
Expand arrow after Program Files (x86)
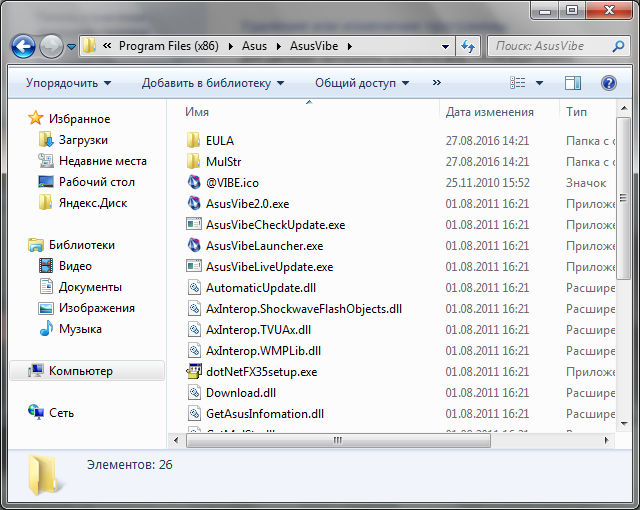(x=231, y=47)
